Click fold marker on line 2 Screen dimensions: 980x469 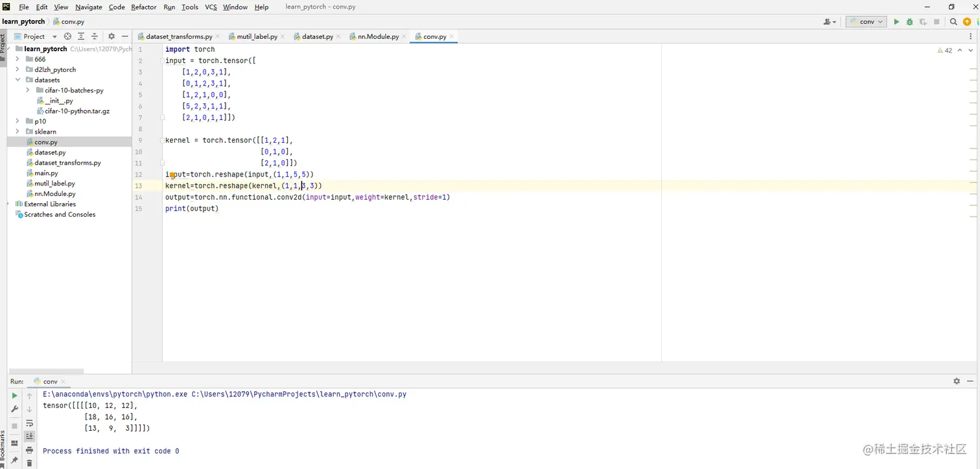click(163, 60)
